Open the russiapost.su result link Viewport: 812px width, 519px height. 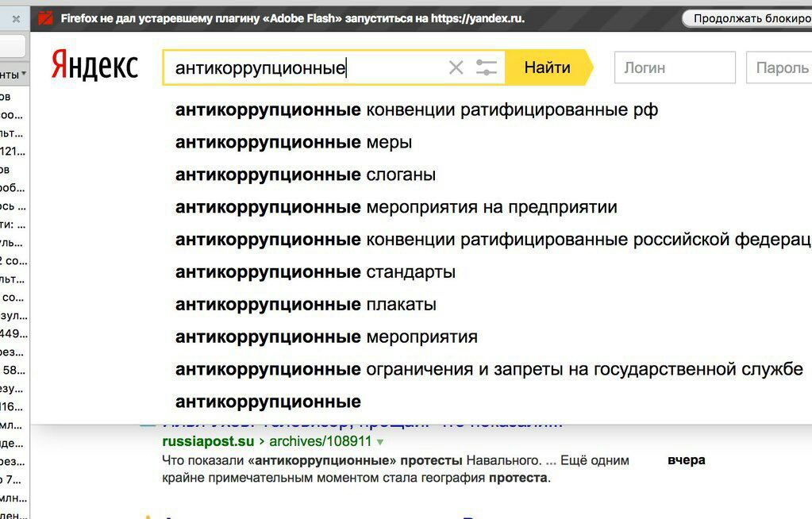coord(208,441)
